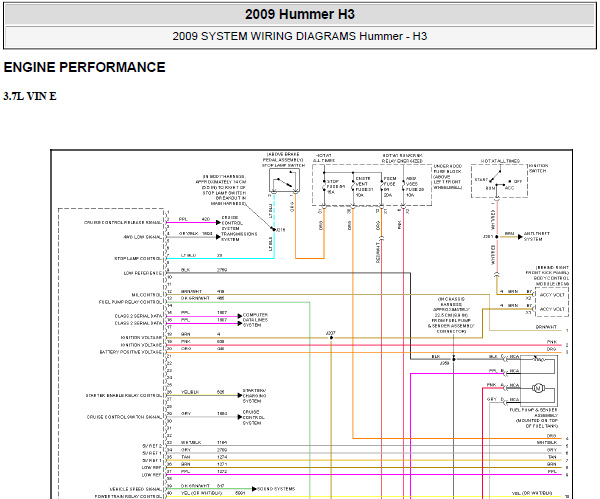This screenshot has height=499, width=600.
Task: Click the "ABS/VSES FUSE 29 10A" label
Action: (x=415, y=187)
